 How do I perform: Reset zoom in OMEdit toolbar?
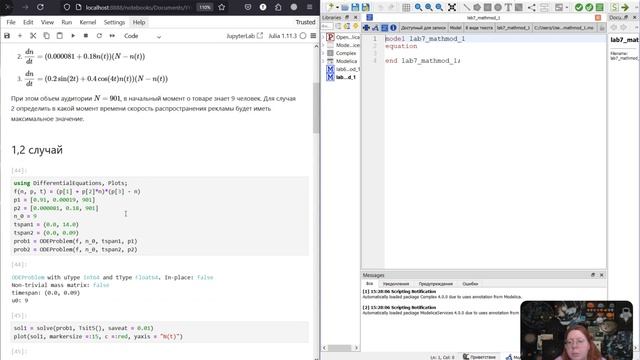(x=418, y=7)
